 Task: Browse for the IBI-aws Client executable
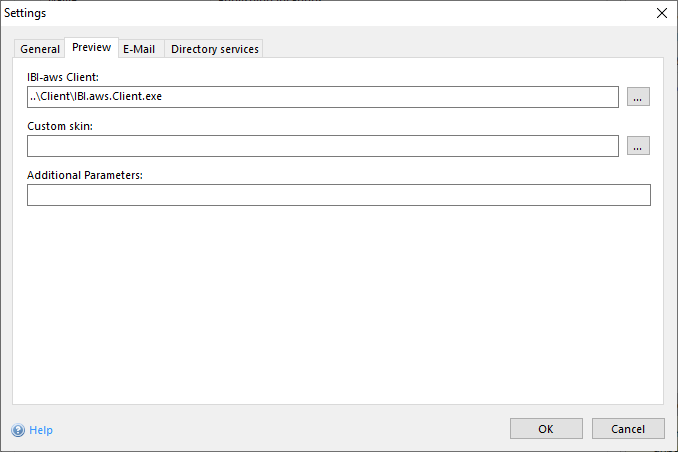point(639,97)
